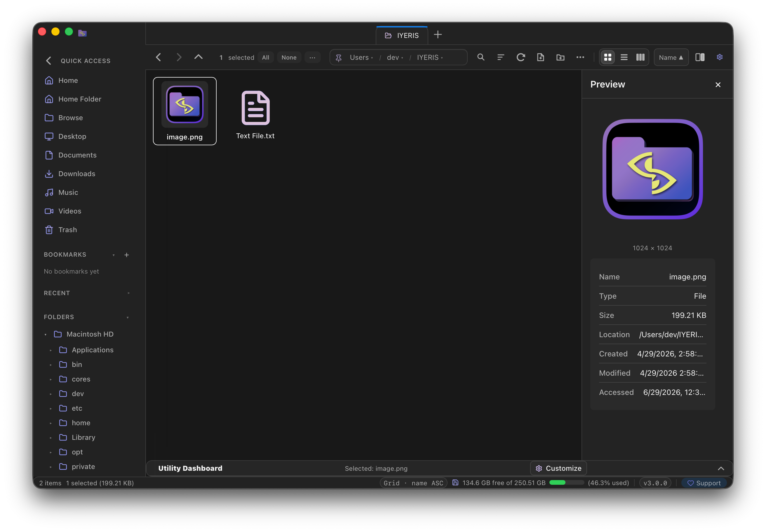
Task: Collapse the Quick Access sidebar arrow
Action: point(49,61)
